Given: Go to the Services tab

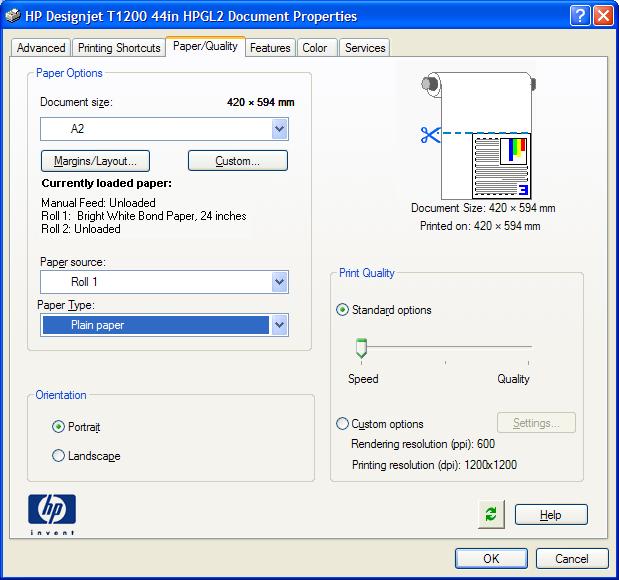Looking at the screenshot, I should (x=365, y=48).
